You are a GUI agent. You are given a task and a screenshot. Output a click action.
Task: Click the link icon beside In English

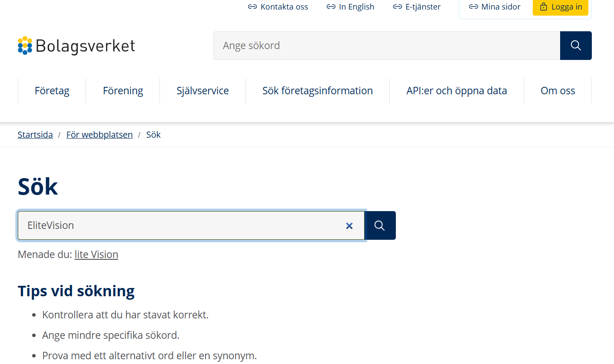[x=331, y=7]
